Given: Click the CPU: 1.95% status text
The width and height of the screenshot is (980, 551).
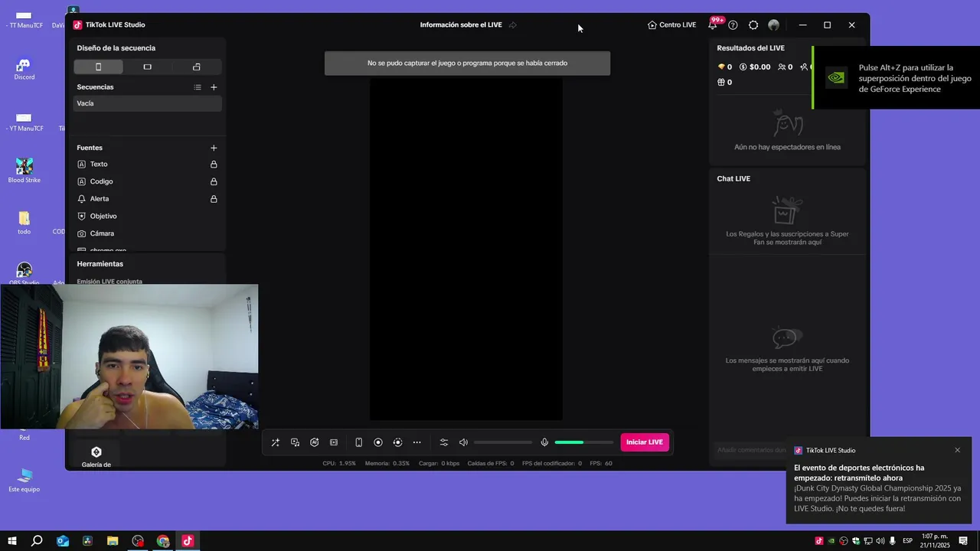Looking at the screenshot, I should point(339,464).
